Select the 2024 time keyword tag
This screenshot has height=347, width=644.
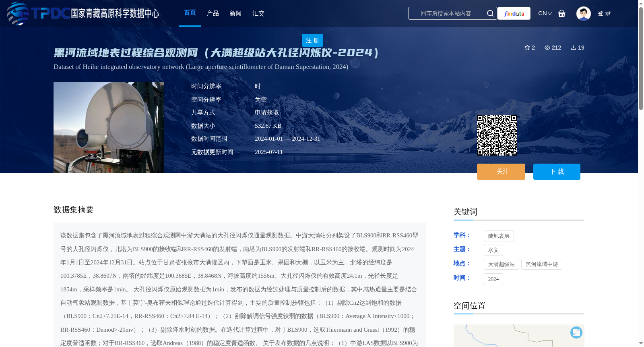[x=493, y=279]
